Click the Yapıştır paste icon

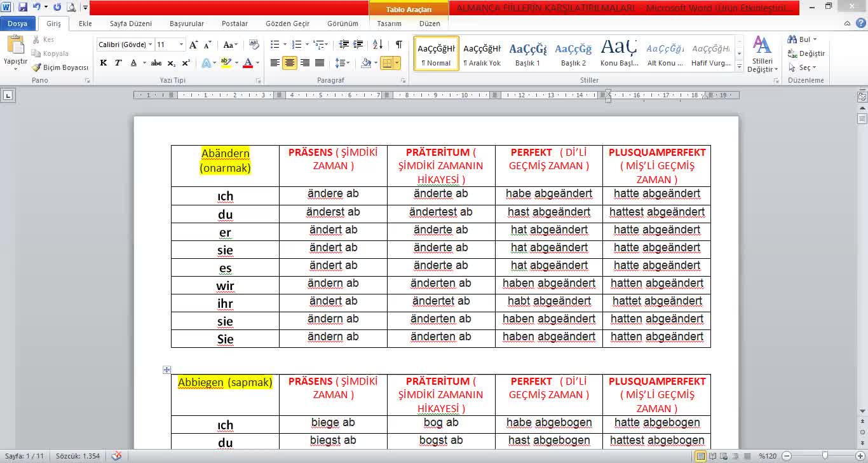pyautogui.click(x=15, y=46)
